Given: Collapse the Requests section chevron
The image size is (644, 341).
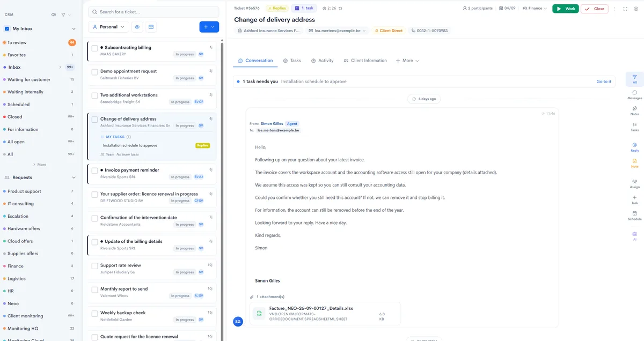Looking at the screenshot, I should coord(74,177).
